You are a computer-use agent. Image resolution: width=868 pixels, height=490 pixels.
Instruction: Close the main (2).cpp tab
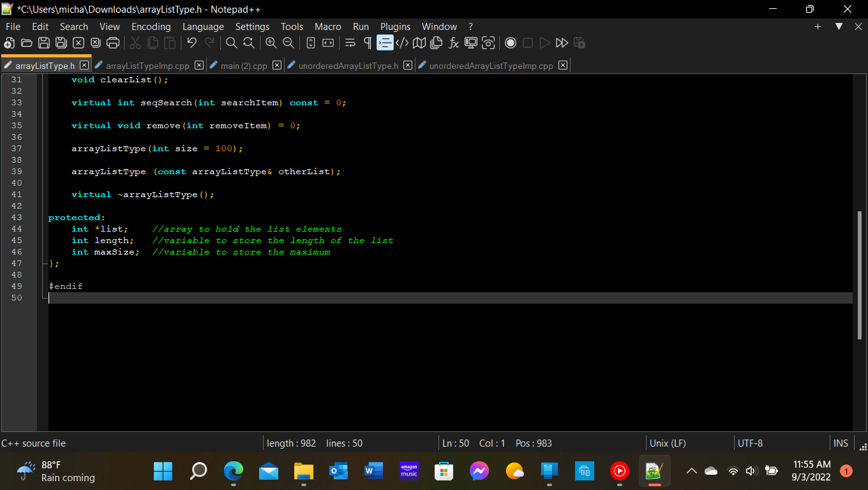tap(276, 65)
